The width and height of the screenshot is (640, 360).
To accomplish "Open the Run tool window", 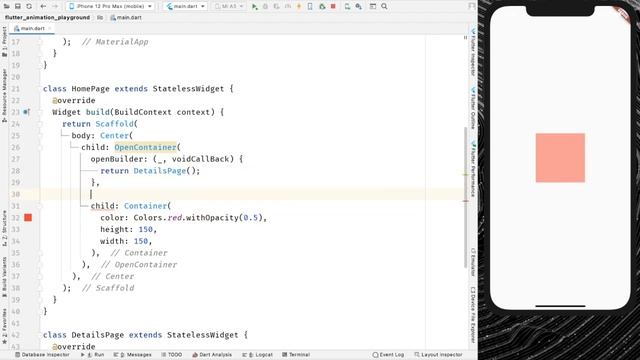I will (93, 355).
